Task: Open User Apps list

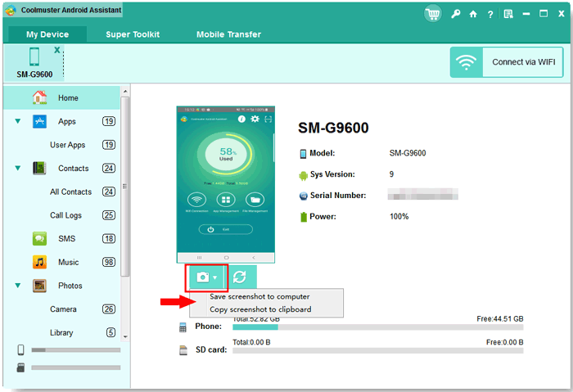Action: [x=68, y=145]
